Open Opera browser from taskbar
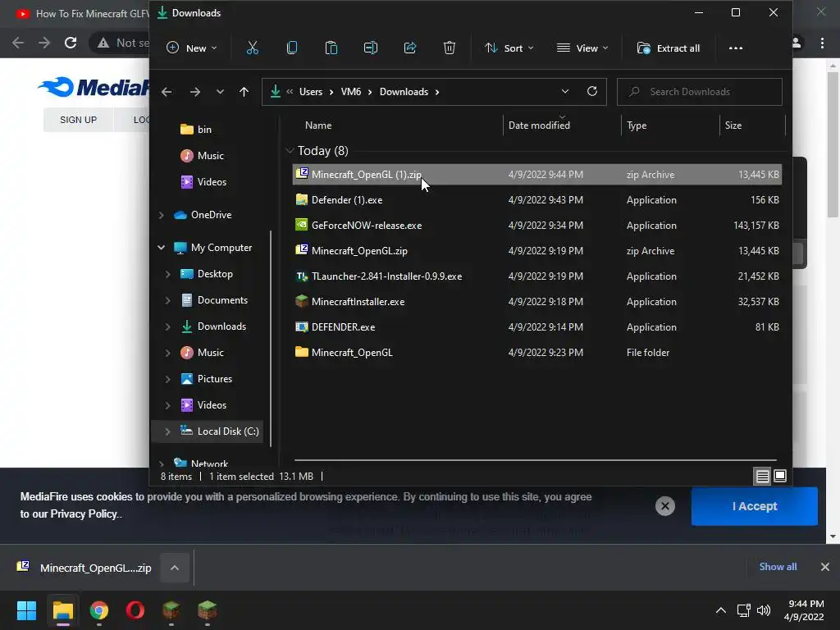Image resolution: width=840 pixels, height=630 pixels. pos(135,610)
